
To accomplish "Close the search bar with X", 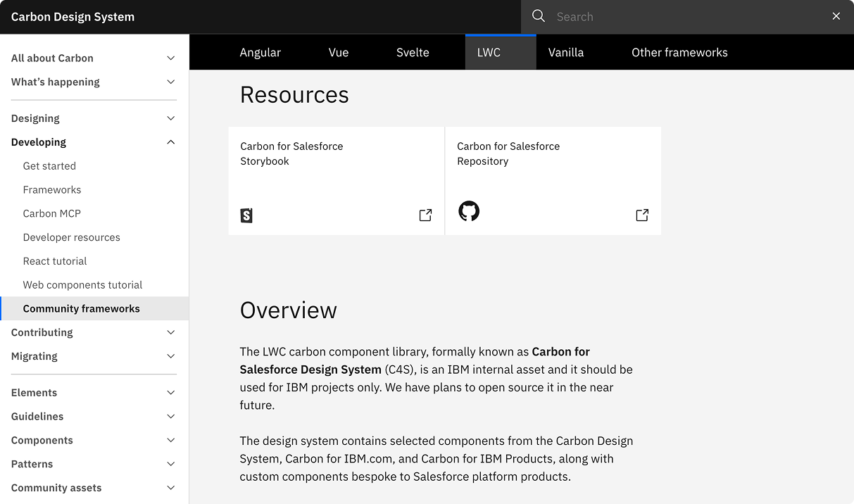I will tap(836, 16).
